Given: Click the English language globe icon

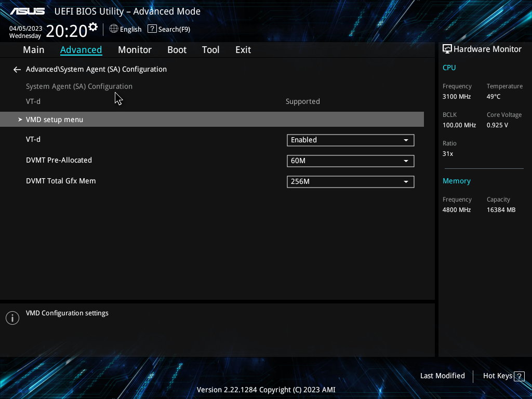Looking at the screenshot, I should (114, 29).
